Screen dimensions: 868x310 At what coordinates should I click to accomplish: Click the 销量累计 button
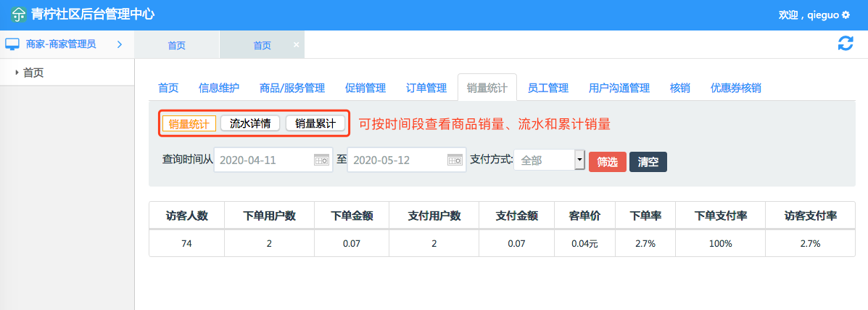coord(315,123)
